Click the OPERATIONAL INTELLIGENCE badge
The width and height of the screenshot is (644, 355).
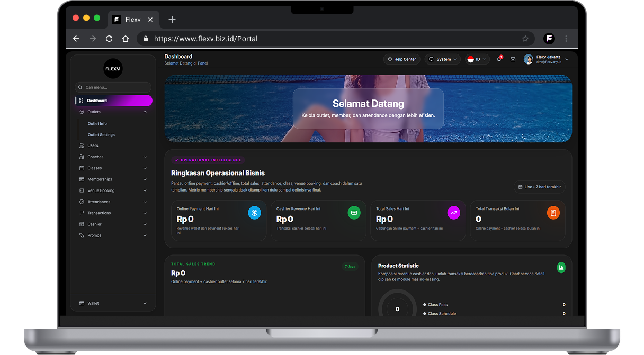208,160
